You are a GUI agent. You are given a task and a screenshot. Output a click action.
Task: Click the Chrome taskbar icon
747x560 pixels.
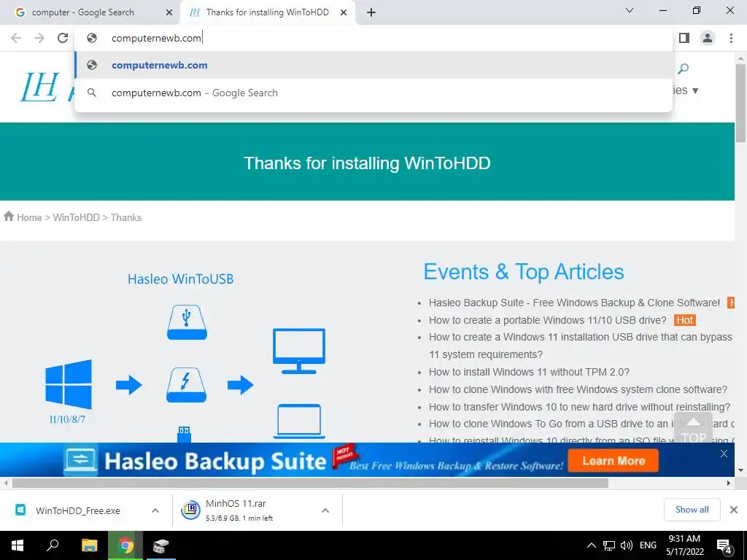tap(125, 545)
